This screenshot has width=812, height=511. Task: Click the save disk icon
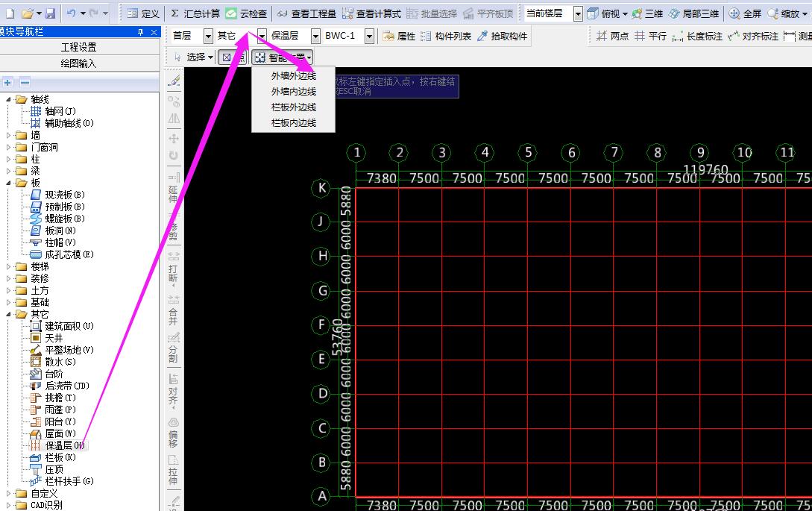(50, 13)
